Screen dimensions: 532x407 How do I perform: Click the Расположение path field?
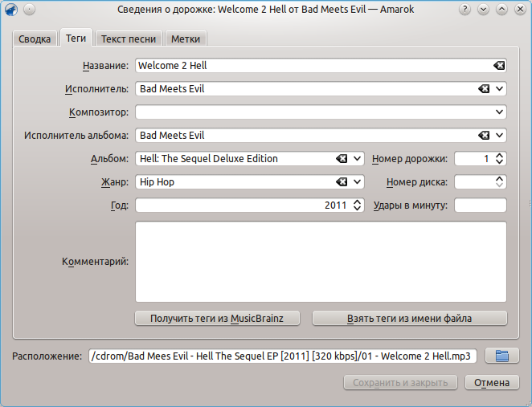pos(283,356)
